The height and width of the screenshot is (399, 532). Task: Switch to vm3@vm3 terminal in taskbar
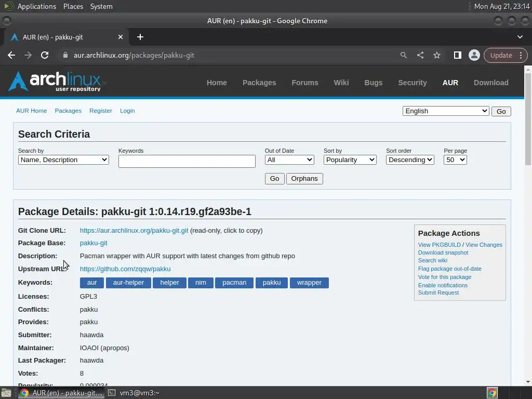134,393
